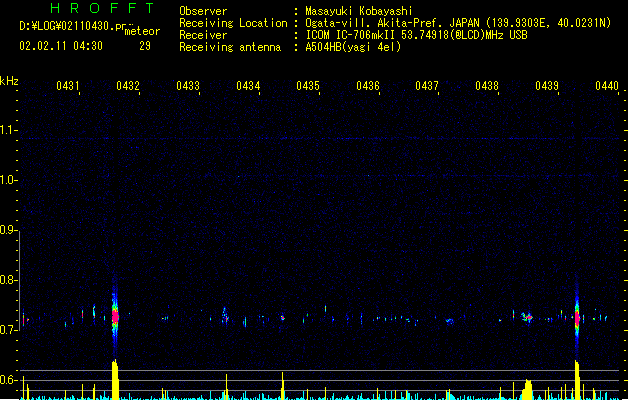The width and height of the screenshot is (629, 400).
Task: Click the ICOM IC-706mkII receiver text
Action: [350, 35]
